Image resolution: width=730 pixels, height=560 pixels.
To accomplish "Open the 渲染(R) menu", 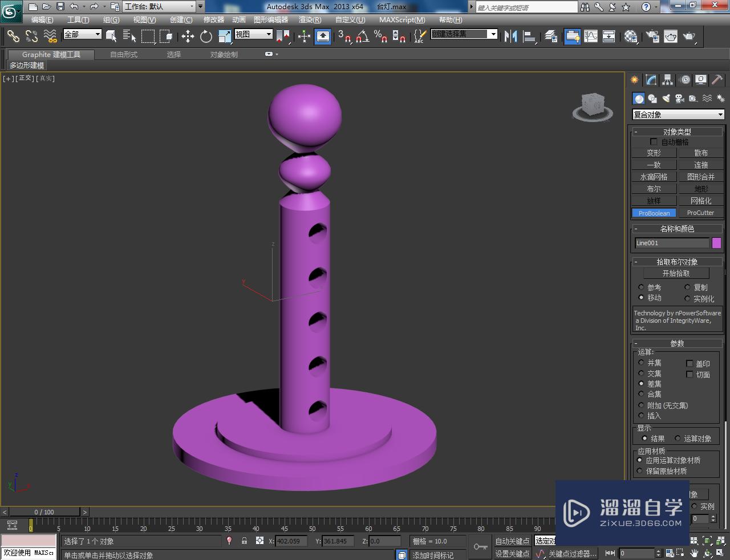I will pyautogui.click(x=310, y=19).
